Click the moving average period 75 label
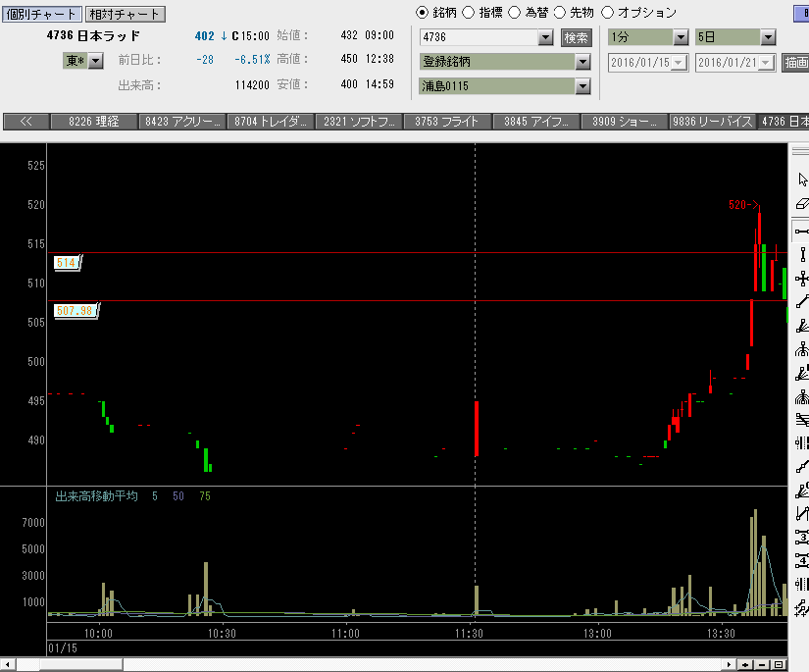809x672 pixels. point(205,496)
